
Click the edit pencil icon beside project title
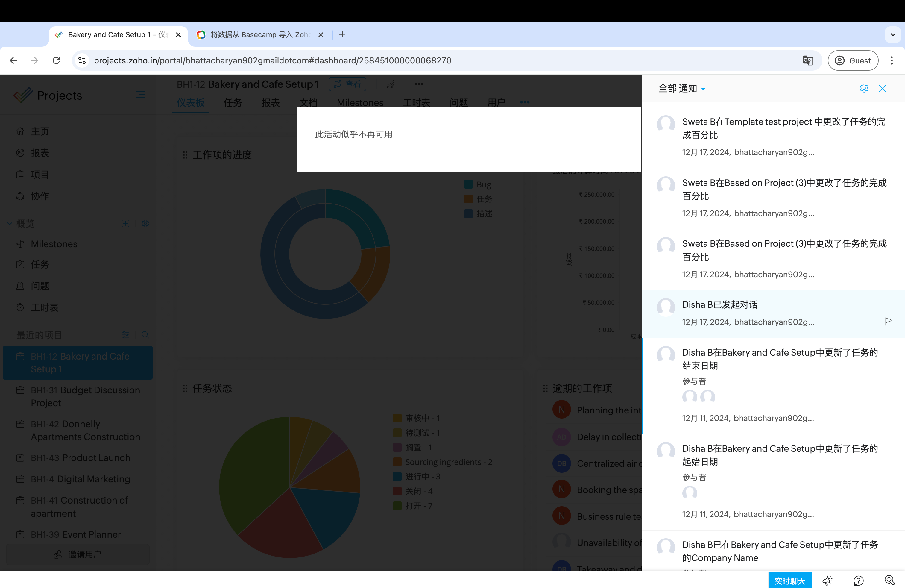tap(391, 84)
